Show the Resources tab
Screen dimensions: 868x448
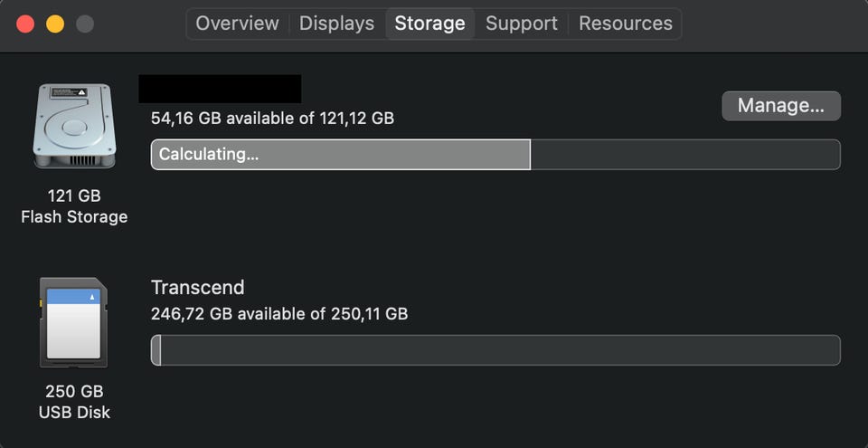pyautogui.click(x=626, y=24)
